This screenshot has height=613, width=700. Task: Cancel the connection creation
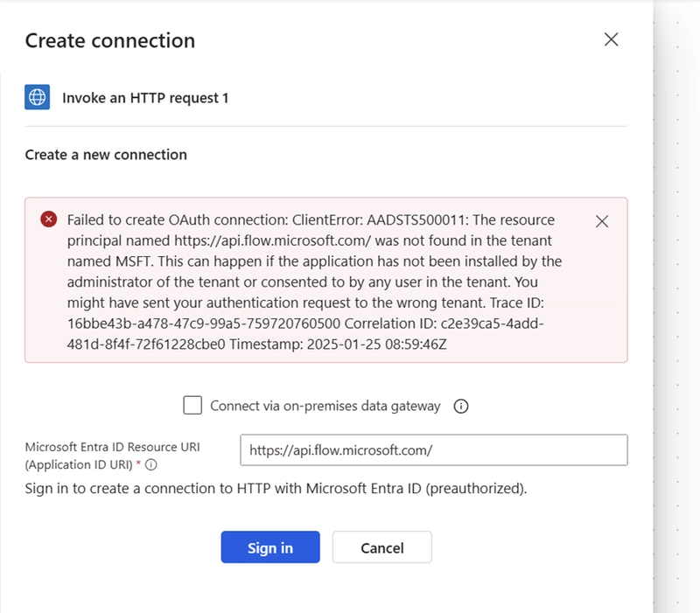382,547
